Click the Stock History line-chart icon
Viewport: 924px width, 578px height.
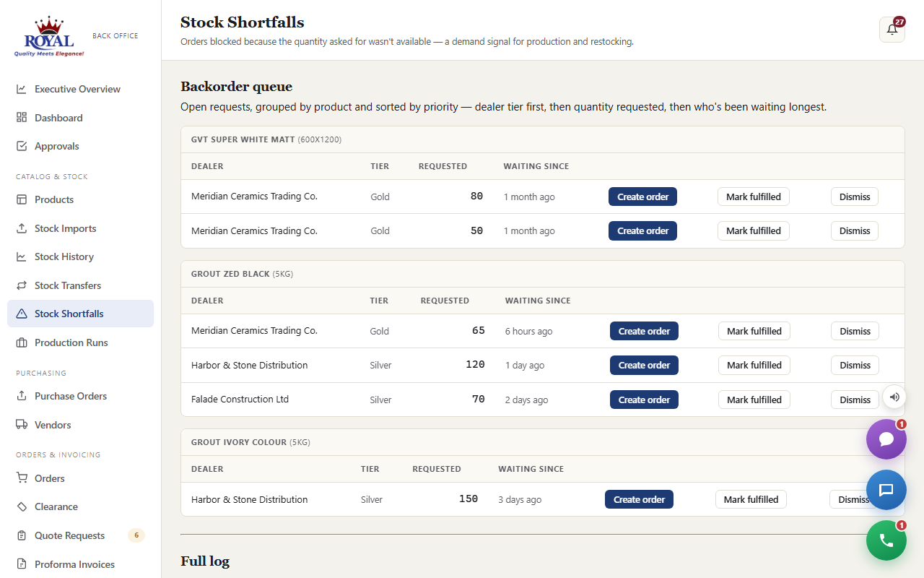click(22, 256)
